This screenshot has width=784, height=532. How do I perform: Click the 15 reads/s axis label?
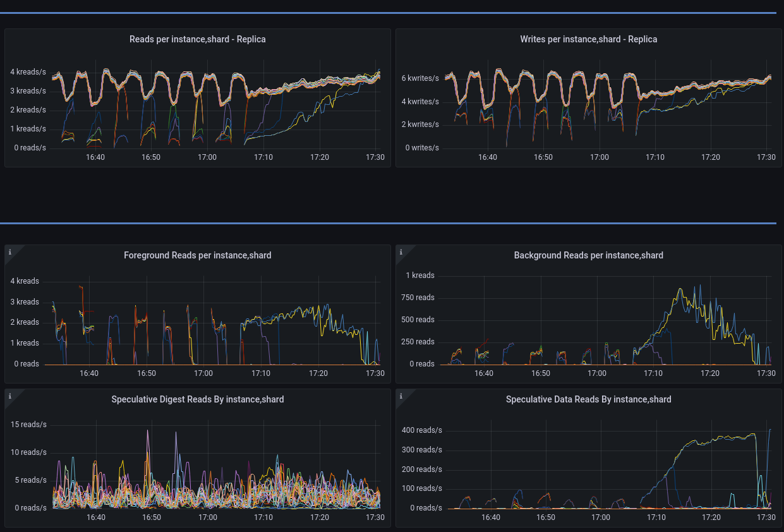(28, 424)
